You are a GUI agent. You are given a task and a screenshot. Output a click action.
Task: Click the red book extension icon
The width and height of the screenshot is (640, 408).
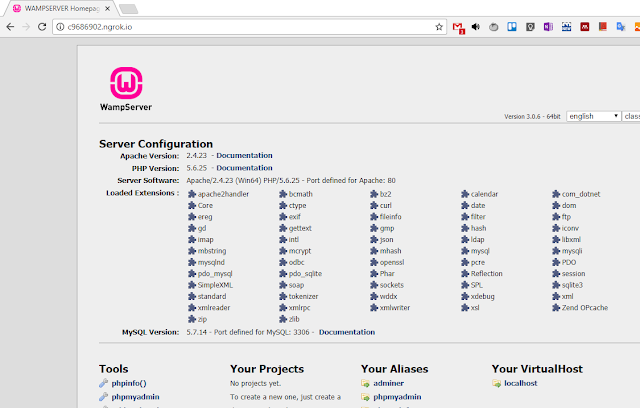click(602, 27)
